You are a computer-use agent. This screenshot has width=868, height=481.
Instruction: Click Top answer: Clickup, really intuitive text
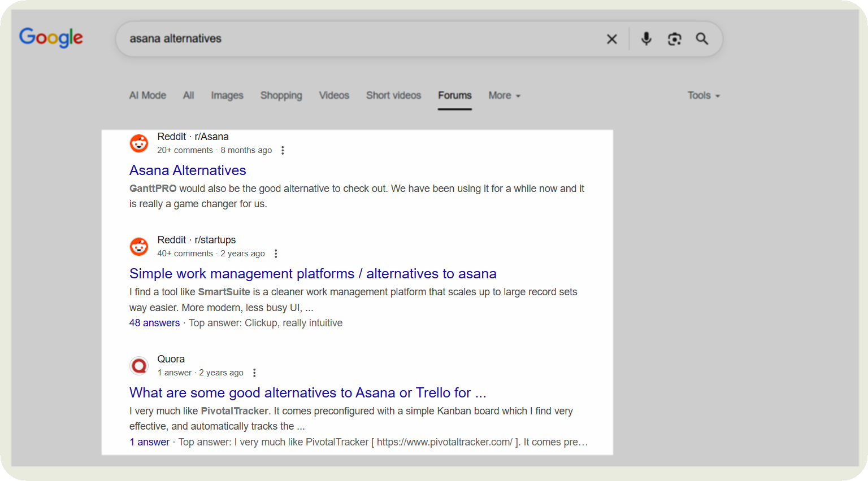(x=266, y=323)
